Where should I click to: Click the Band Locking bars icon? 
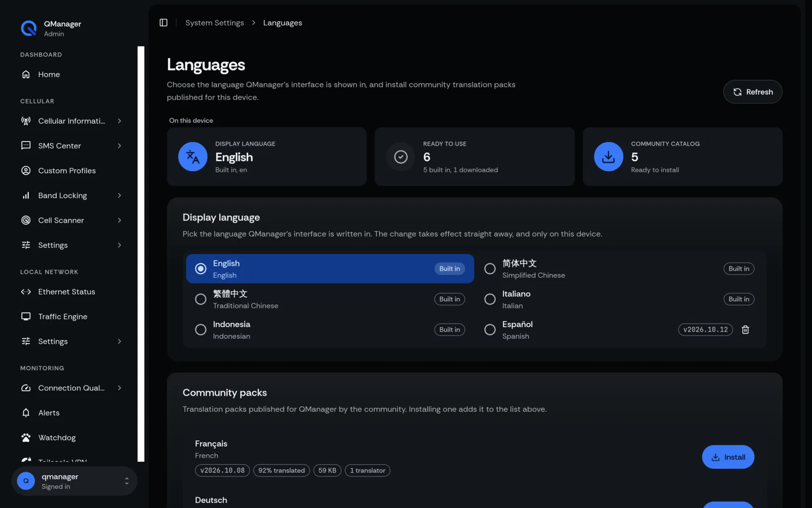[26, 196]
